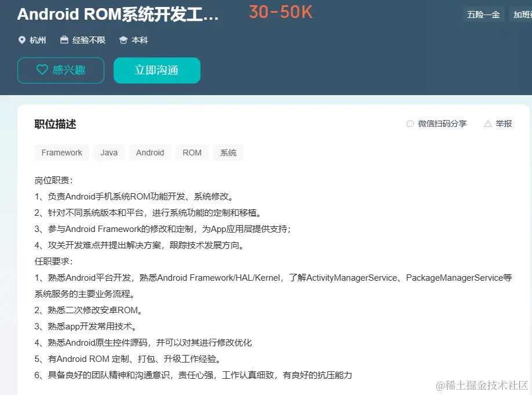Click line 攻关开发难点并提出解决方案
532x395 pixels.
(140, 245)
